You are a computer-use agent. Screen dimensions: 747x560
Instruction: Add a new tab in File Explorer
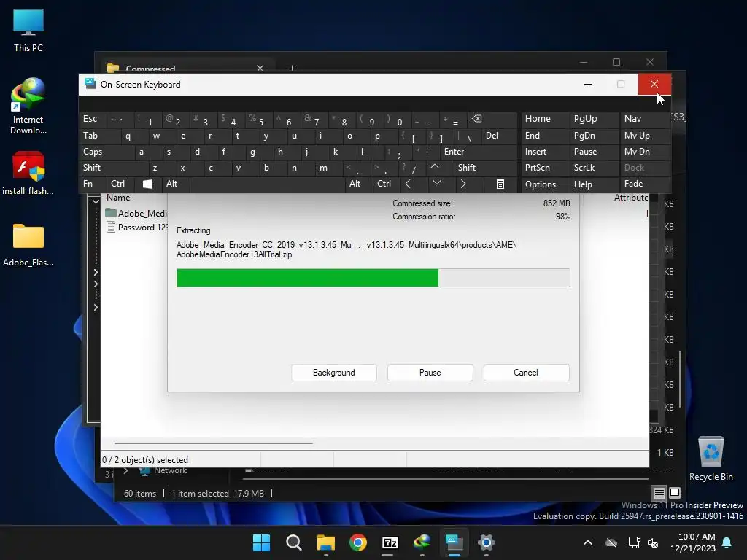coord(292,69)
